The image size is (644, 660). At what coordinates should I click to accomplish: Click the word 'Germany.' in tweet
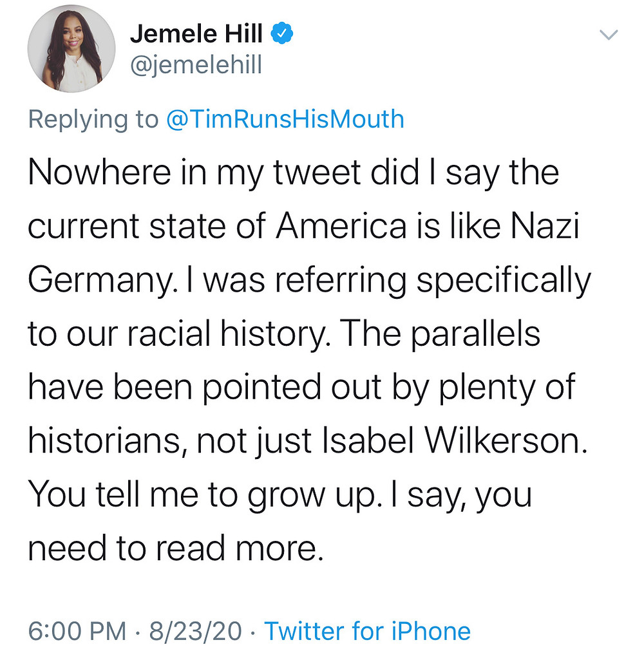102,280
